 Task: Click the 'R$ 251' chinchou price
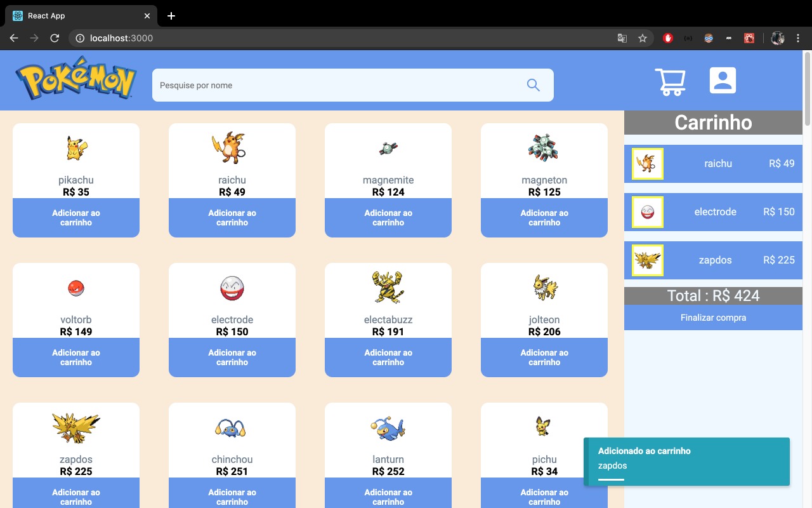(x=232, y=471)
